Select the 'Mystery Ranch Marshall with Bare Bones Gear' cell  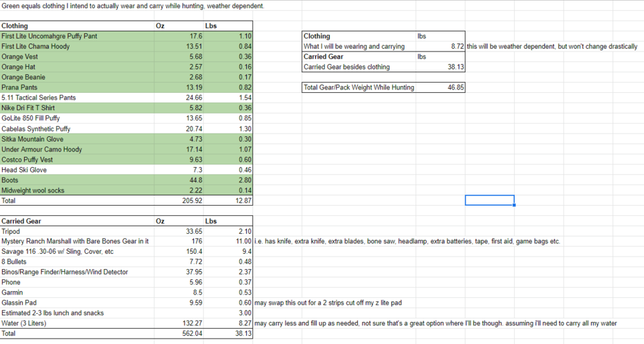coord(77,241)
